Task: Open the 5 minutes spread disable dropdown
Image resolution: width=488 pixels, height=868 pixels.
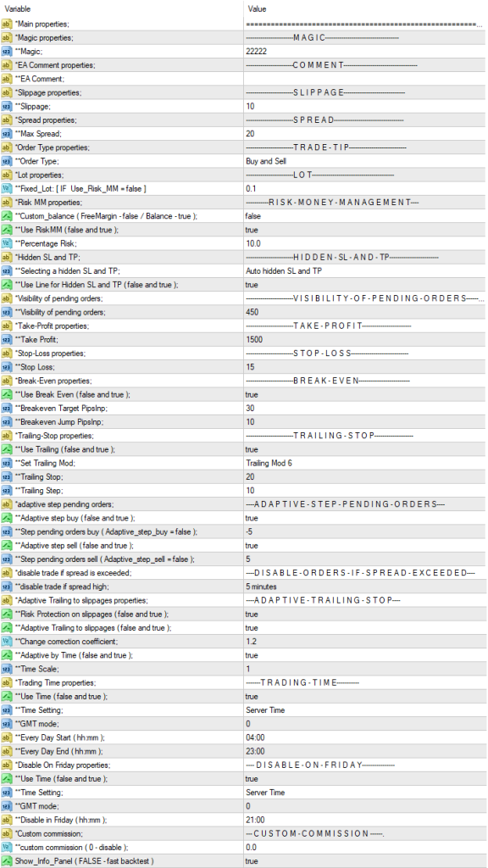Action: click(x=365, y=587)
